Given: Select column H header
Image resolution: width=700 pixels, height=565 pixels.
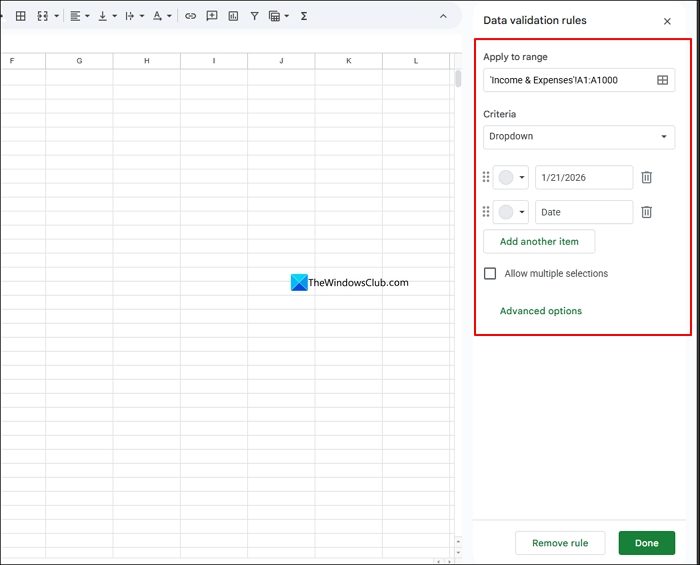Looking at the screenshot, I should [147, 61].
